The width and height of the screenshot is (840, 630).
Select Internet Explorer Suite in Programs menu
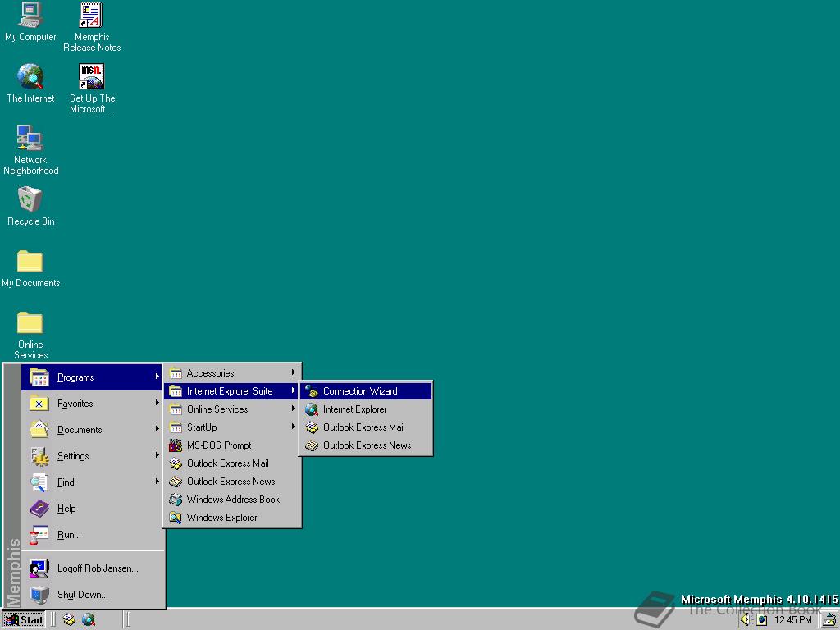point(232,391)
